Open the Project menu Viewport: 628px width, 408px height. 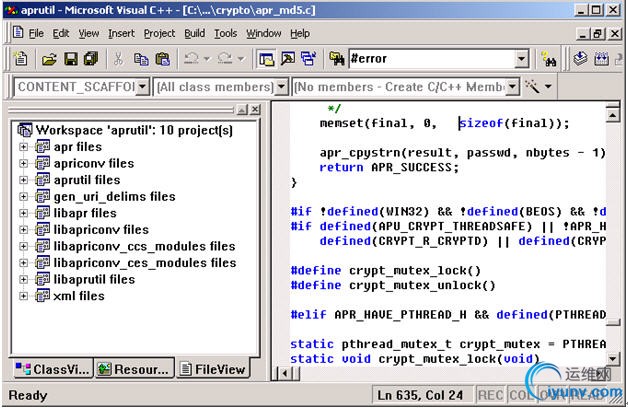tap(159, 33)
